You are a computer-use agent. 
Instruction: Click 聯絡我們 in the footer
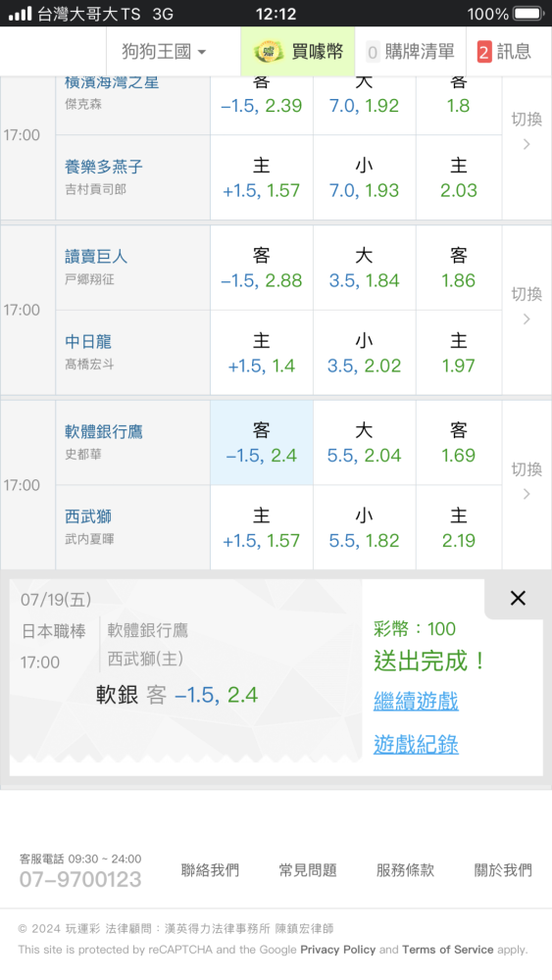pyautogui.click(x=210, y=870)
